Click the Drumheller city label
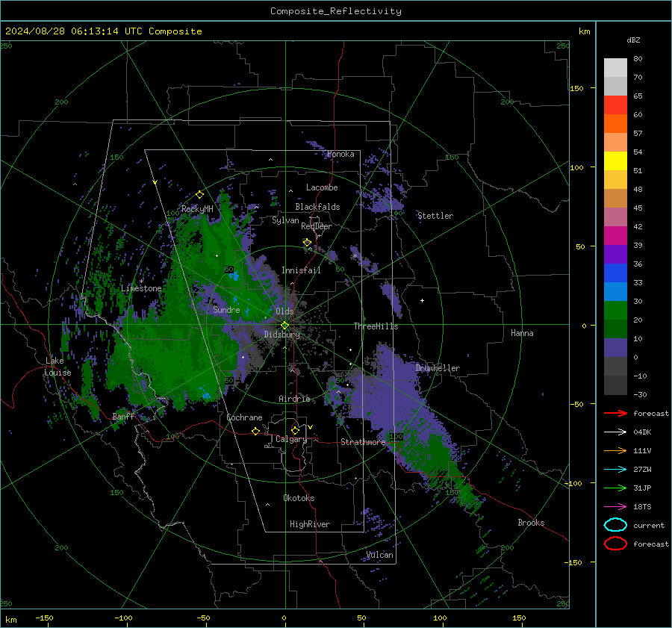The height and width of the screenshot is (628, 672). click(x=438, y=368)
